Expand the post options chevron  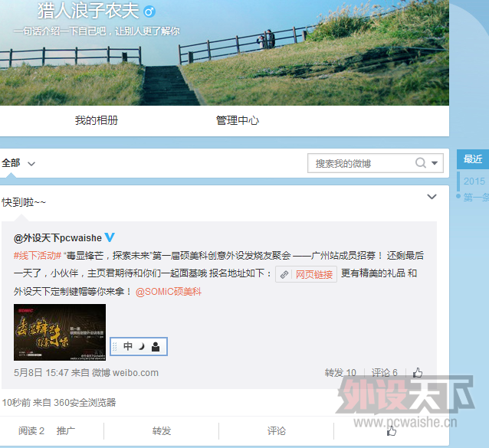pyautogui.click(x=432, y=197)
